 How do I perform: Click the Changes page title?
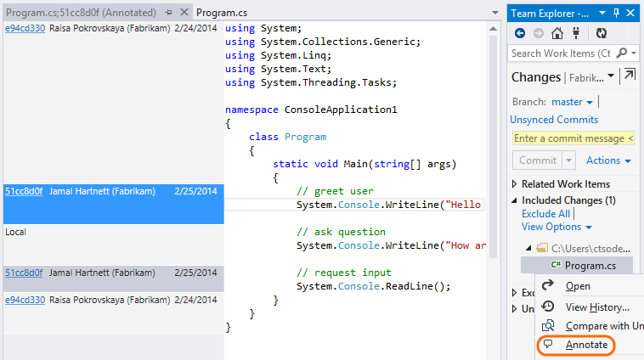tap(536, 76)
